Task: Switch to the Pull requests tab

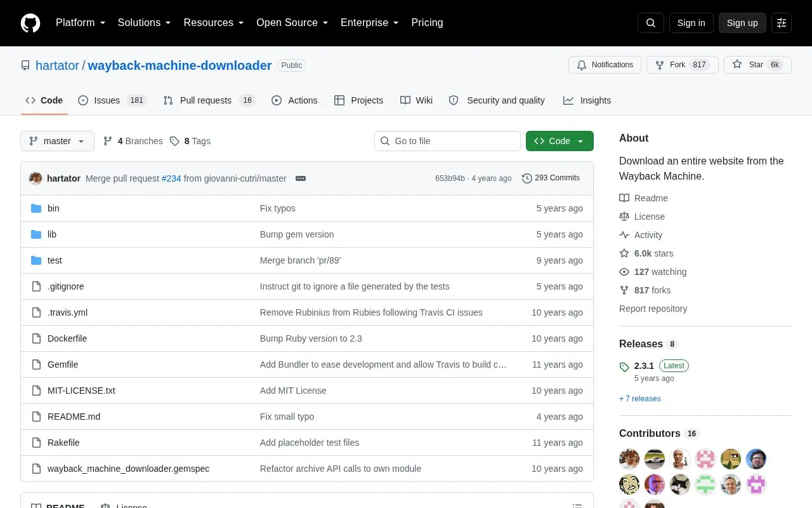Action: 209,100
